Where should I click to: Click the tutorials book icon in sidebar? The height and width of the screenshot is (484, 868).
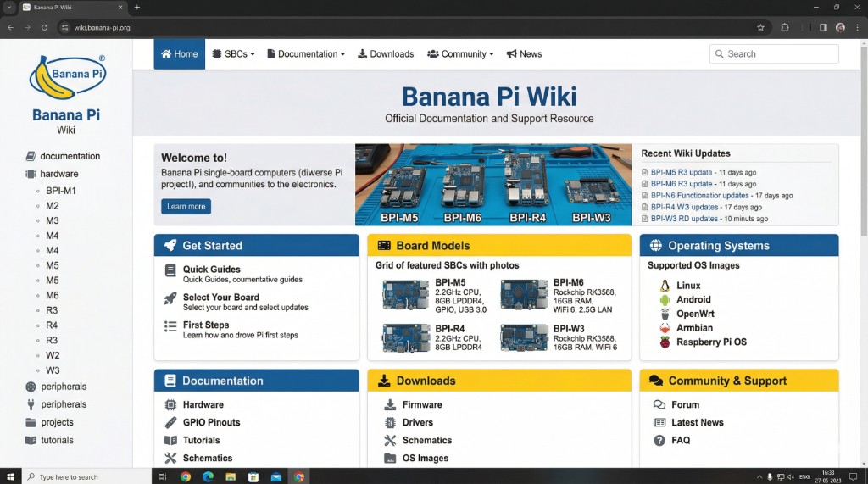tap(31, 440)
